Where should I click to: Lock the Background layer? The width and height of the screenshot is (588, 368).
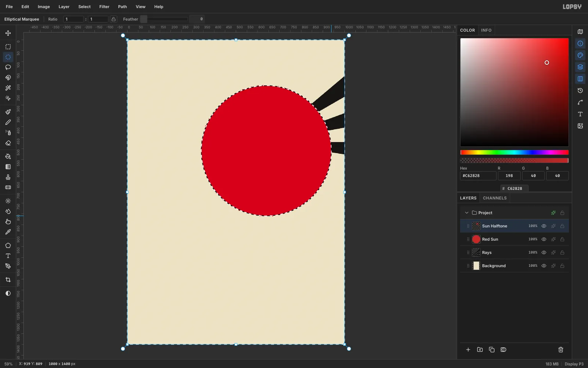pos(562,266)
